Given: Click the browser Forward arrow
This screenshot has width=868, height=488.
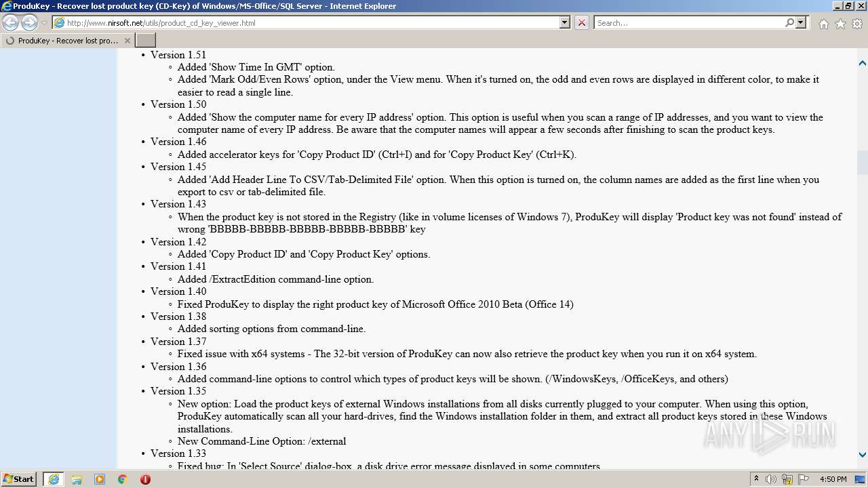Looking at the screenshot, I should click(29, 23).
